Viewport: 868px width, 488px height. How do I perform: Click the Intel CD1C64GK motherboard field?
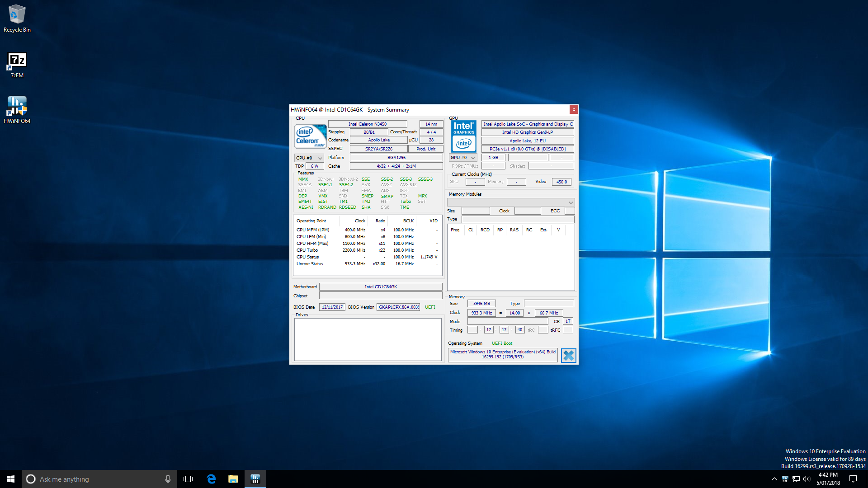[x=381, y=287]
